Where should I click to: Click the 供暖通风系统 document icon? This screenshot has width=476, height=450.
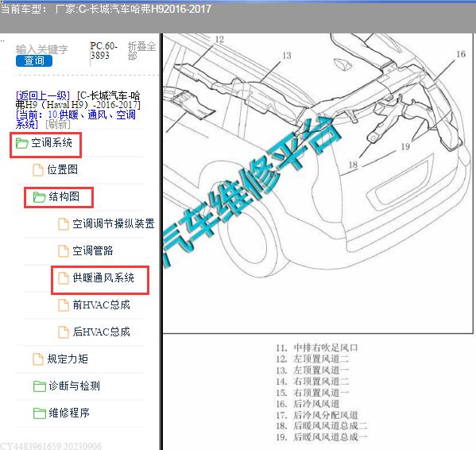[63, 278]
